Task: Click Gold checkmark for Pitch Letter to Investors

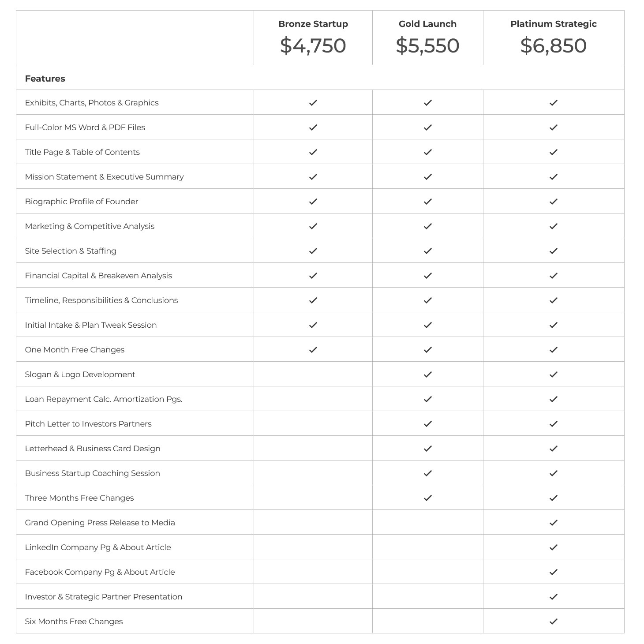Action: (427, 424)
